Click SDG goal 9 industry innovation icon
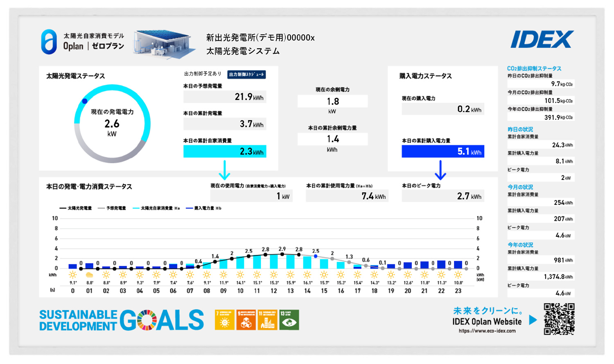 (x=246, y=320)
